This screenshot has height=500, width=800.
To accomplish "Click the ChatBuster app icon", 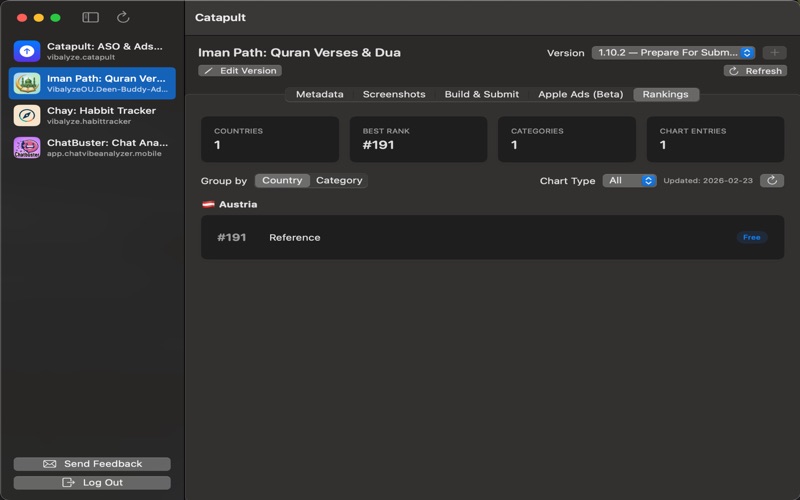I will coord(27,147).
